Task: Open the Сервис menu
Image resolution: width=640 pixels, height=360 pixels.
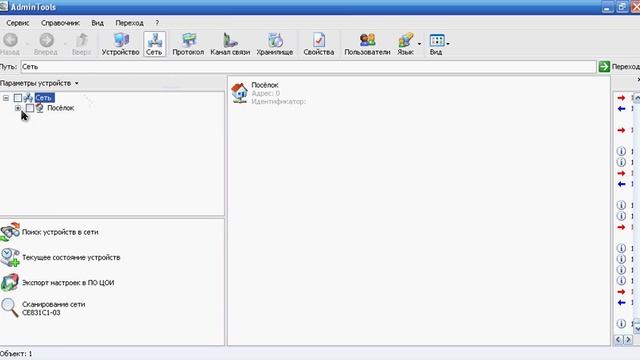Action: (x=18, y=23)
